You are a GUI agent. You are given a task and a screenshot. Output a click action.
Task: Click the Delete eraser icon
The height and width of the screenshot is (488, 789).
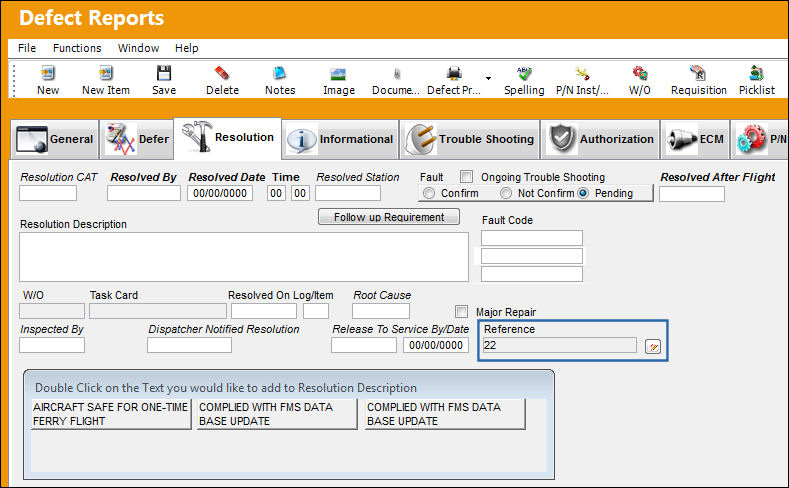[x=222, y=73]
